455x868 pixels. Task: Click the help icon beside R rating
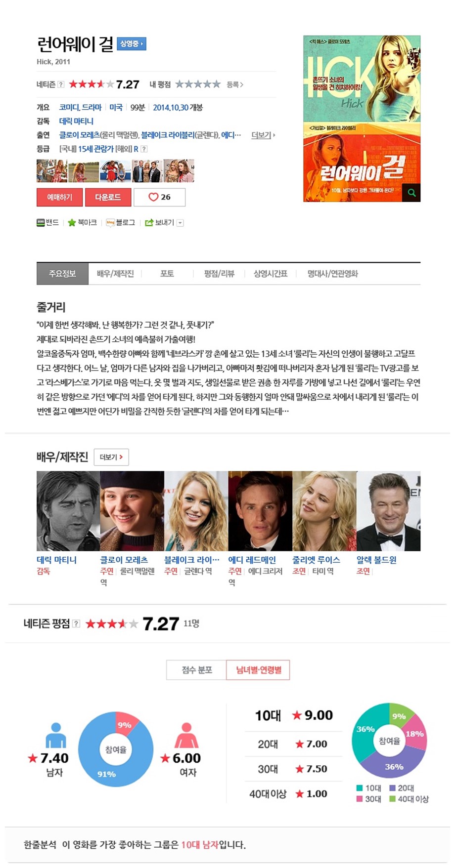(x=144, y=149)
